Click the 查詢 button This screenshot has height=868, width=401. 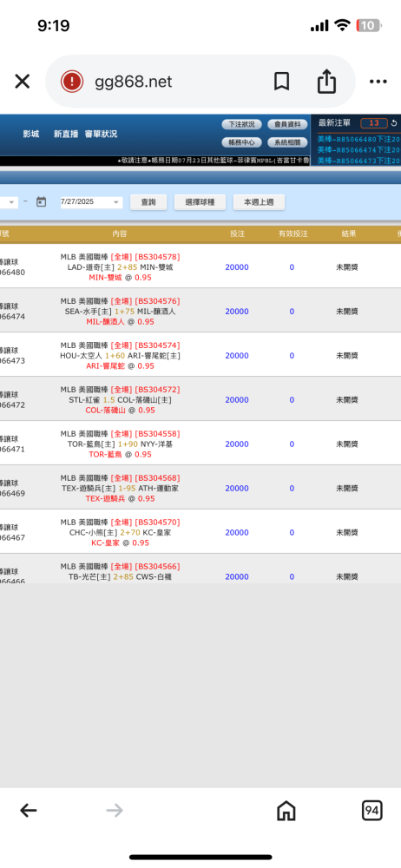click(x=148, y=202)
